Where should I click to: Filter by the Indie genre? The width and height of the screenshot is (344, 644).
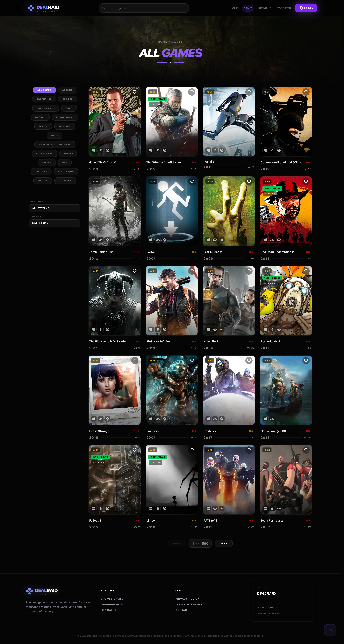(x=54, y=135)
